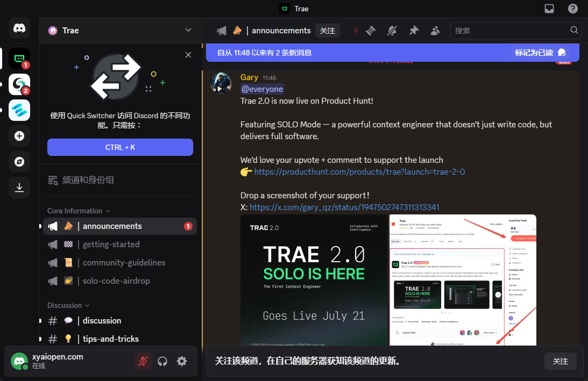588x381 pixels.
Task: Click the download apps icon
Action: pos(19,188)
